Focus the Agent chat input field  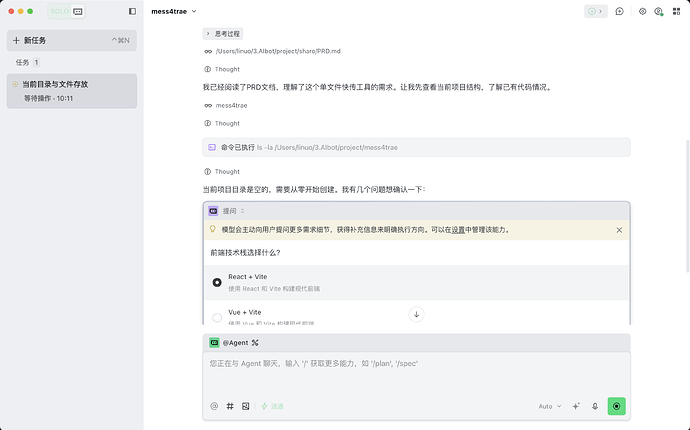[416, 374]
